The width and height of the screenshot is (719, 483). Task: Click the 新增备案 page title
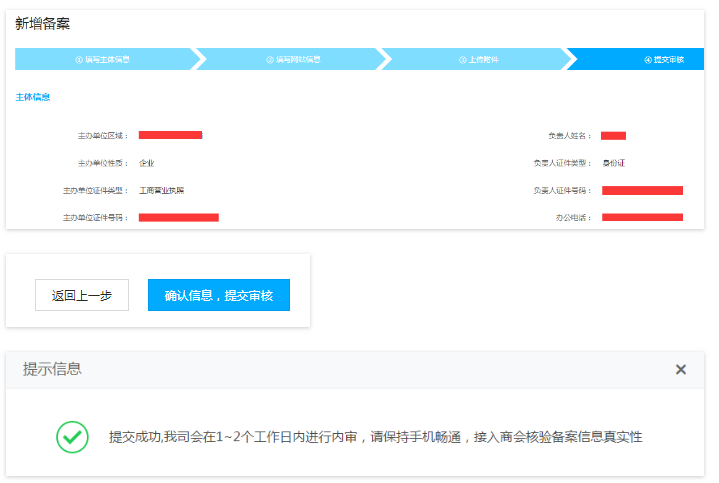pyautogui.click(x=43, y=23)
